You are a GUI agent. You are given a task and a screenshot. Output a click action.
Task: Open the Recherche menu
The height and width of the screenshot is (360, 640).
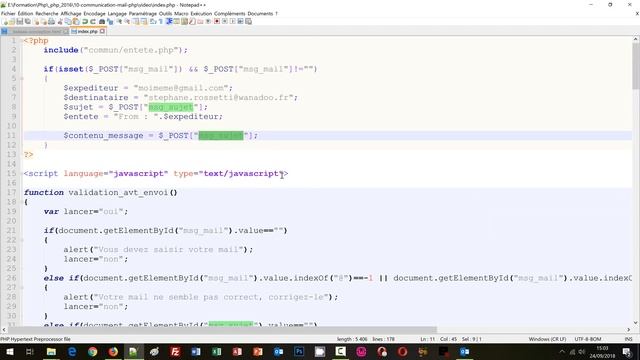[47, 13]
